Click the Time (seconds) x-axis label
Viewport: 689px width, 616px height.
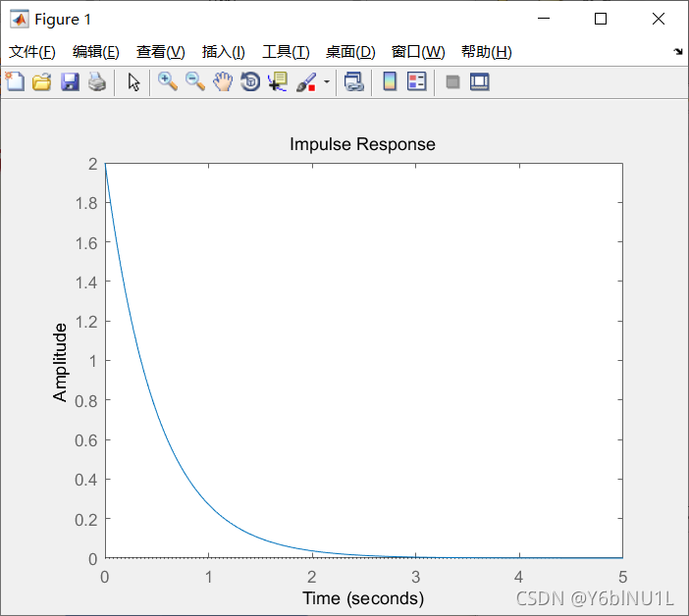[x=363, y=598]
